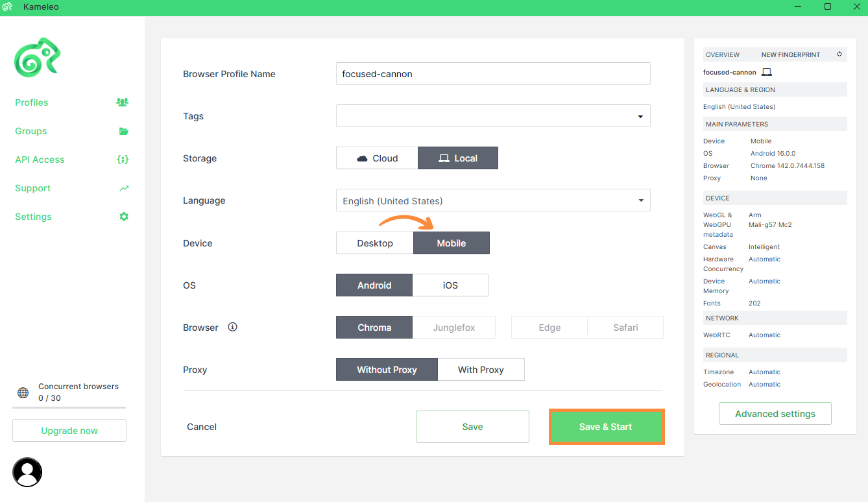Image resolution: width=868 pixels, height=502 pixels.
Task: Click the Device section header in overview
Action: point(775,198)
